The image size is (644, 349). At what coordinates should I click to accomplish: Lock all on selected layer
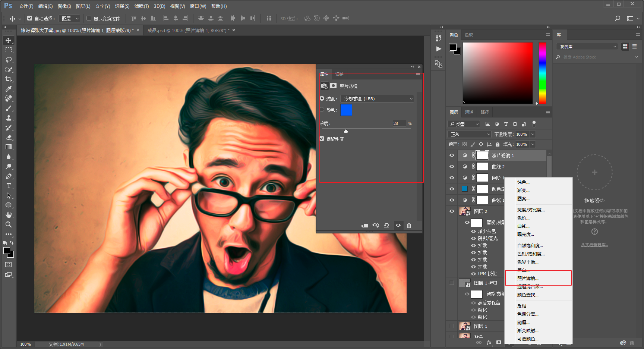coord(498,144)
